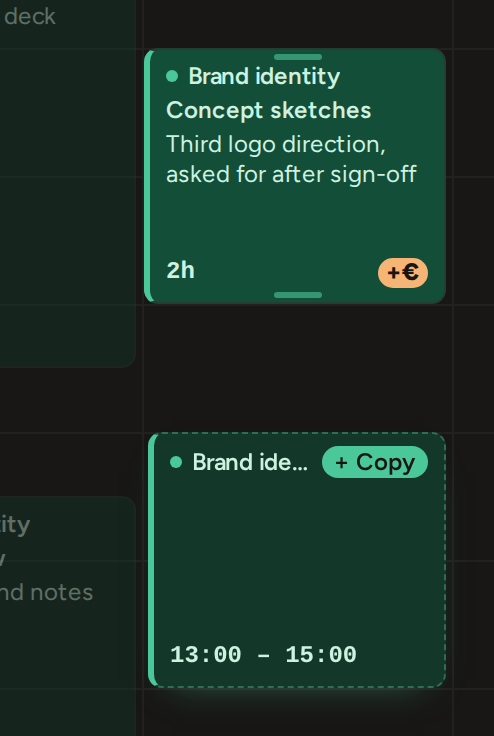The height and width of the screenshot is (736, 494).
Task: Click the 'Brand identity' project label in top entry
Action: coord(264,77)
